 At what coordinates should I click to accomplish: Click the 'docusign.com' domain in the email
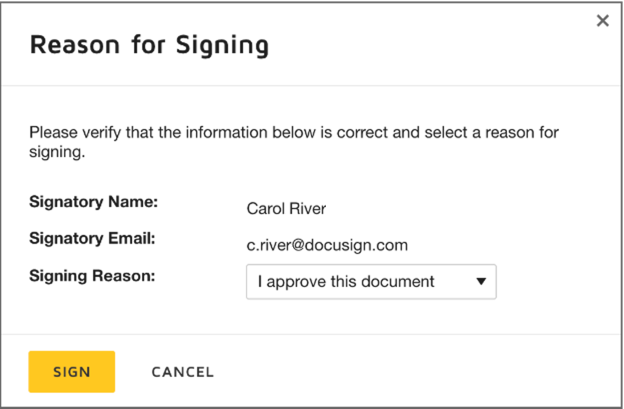click(361, 245)
